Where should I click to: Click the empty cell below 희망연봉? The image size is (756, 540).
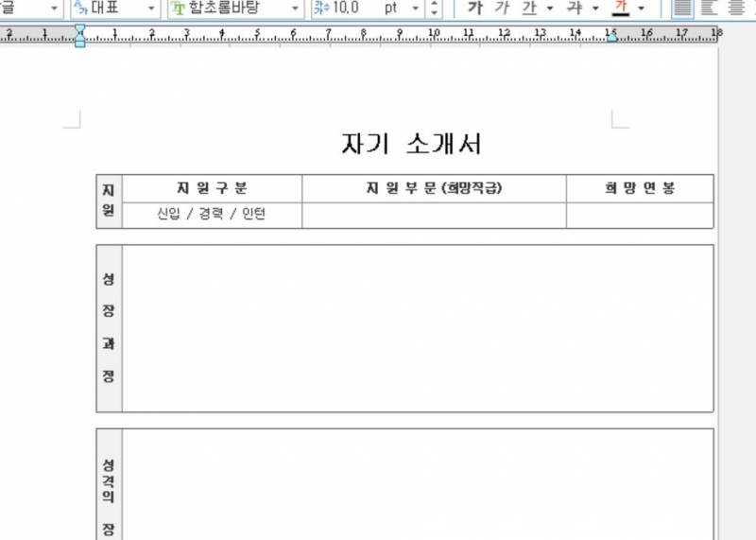[640, 216]
